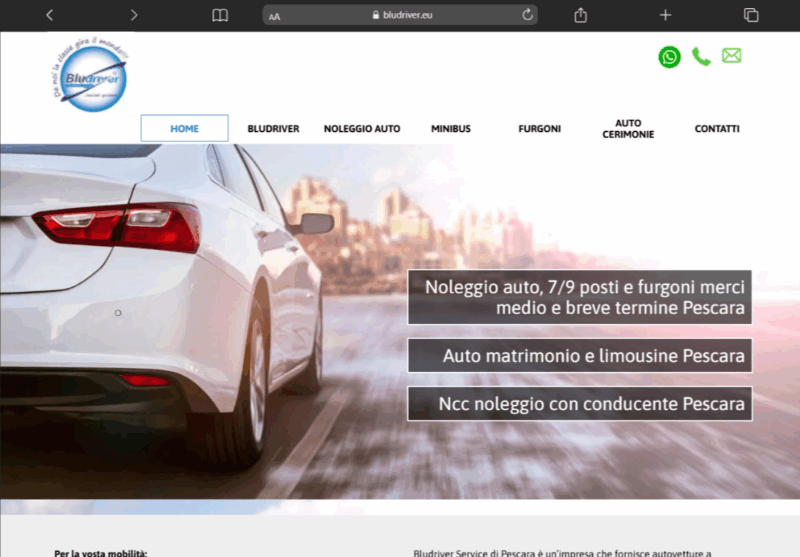Click the bludriver.eu address bar

400,15
